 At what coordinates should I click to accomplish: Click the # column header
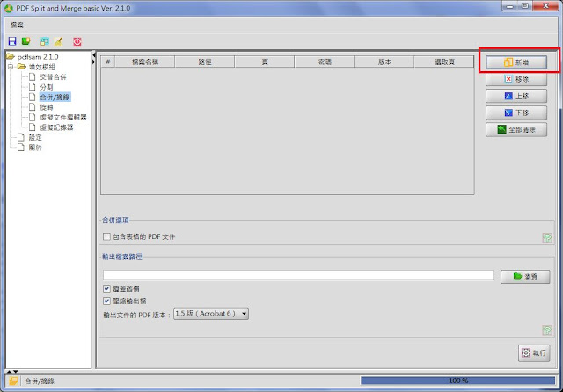(x=107, y=62)
